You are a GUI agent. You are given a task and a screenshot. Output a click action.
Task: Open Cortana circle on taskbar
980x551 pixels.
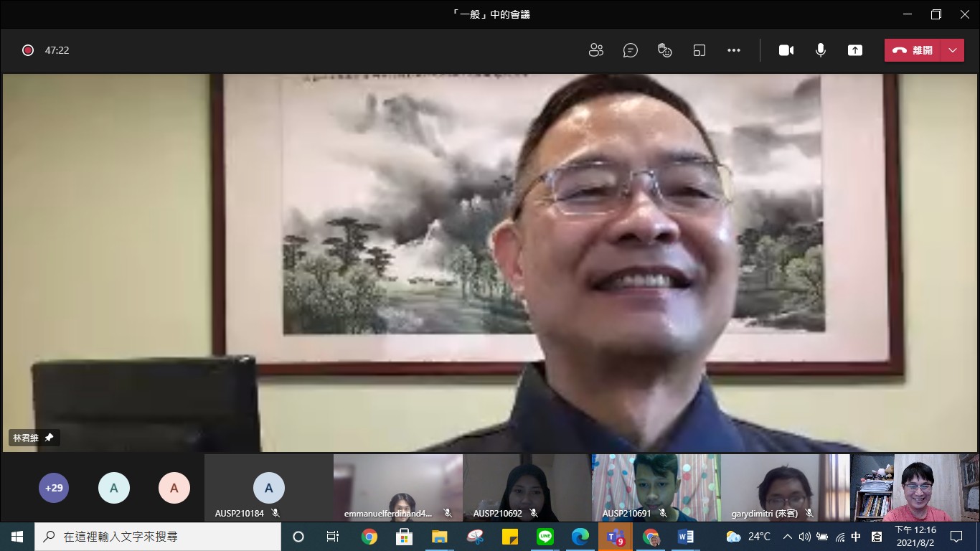click(x=298, y=537)
